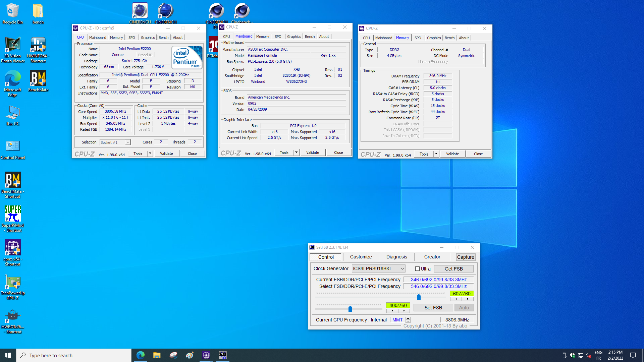
Task: Click the Select FSB/DDR frequency field
Action: 438,286
